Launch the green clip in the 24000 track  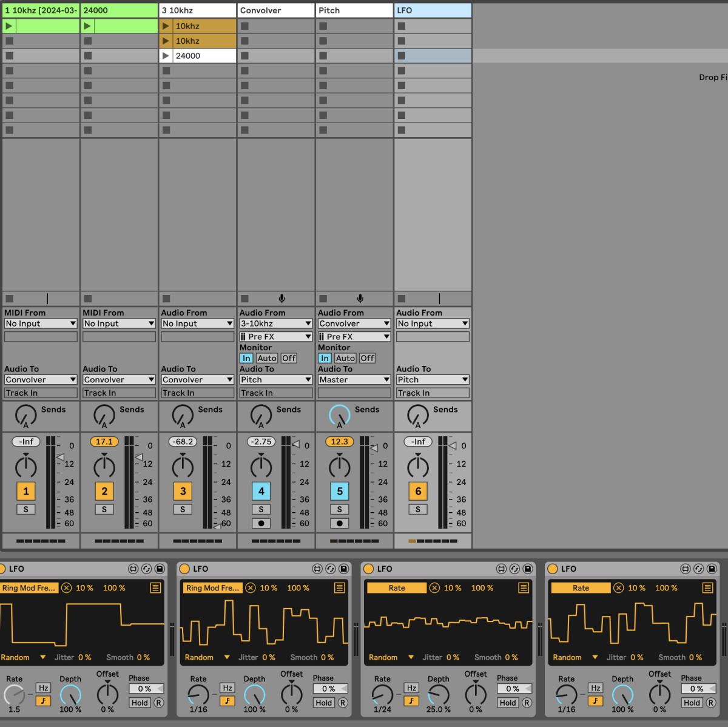[x=87, y=26]
